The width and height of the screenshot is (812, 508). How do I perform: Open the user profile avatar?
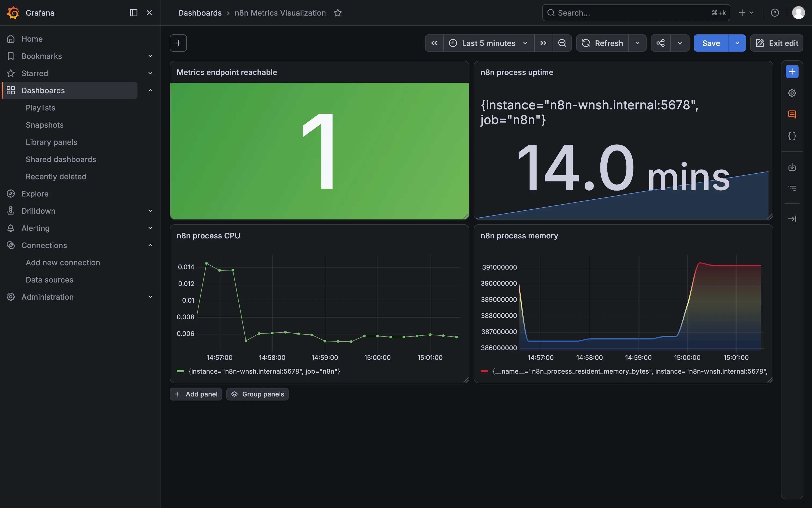(x=798, y=13)
